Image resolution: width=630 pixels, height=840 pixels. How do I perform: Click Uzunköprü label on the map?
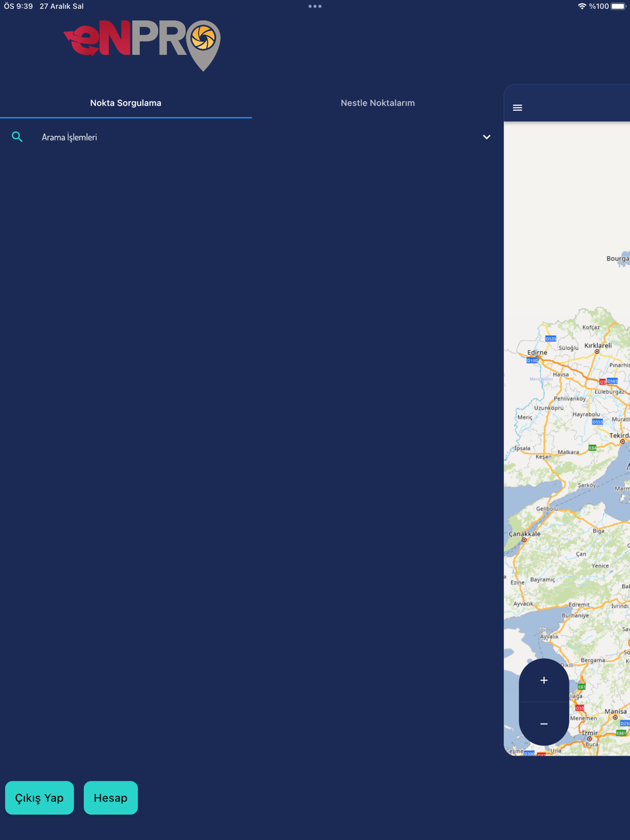(549, 408)
